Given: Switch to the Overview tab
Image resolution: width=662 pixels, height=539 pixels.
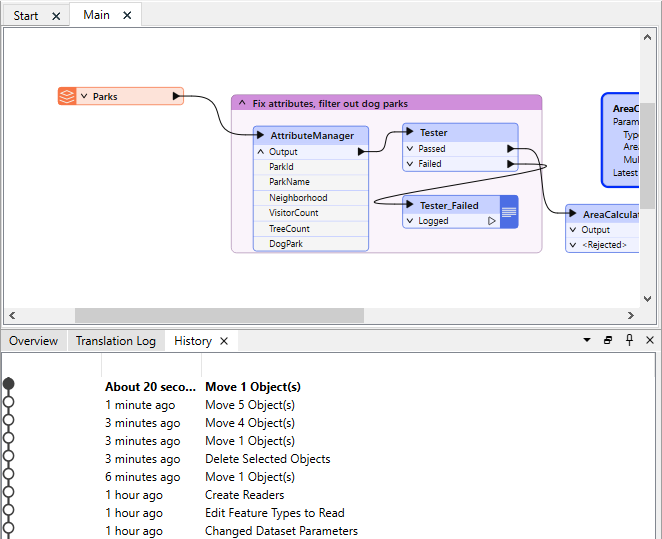Looking at the screenshot, I should coord(34,341).
